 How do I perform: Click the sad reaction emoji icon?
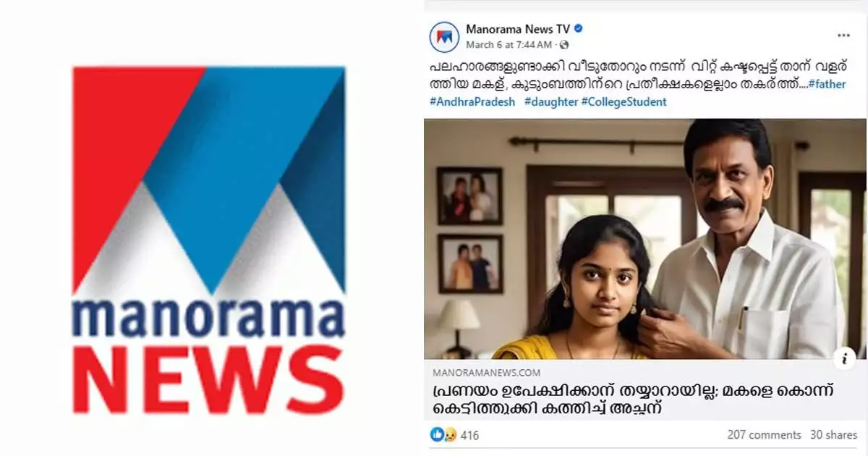449,434
